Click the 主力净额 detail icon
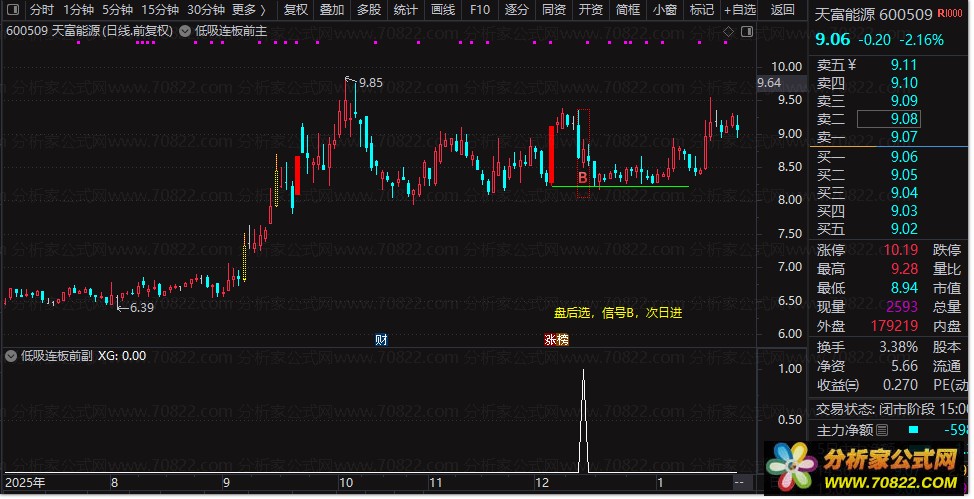974x499 pixels. point(881,429)
